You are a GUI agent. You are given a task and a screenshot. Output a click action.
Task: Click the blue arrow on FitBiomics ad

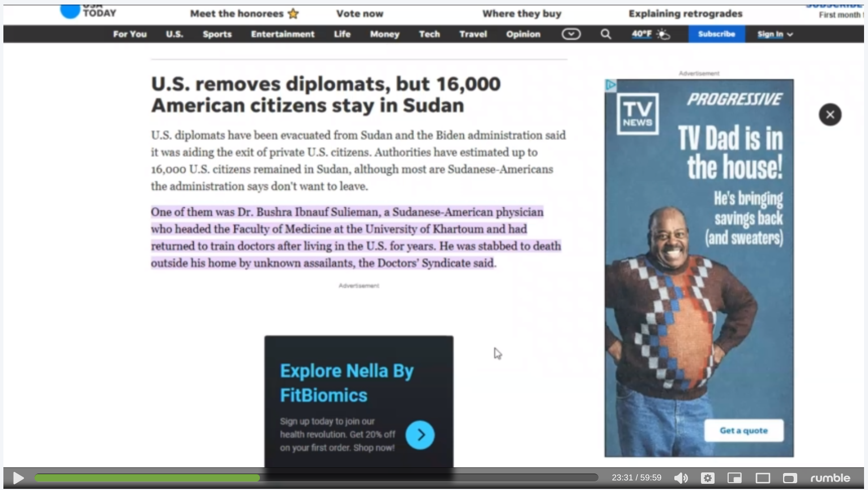(x=420, y=435)
